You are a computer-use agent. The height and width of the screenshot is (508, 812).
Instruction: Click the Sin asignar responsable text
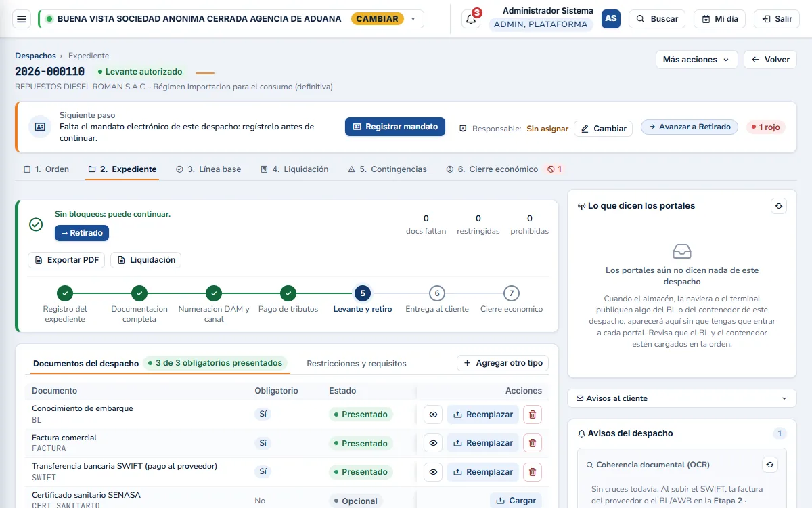coord(547,129)
